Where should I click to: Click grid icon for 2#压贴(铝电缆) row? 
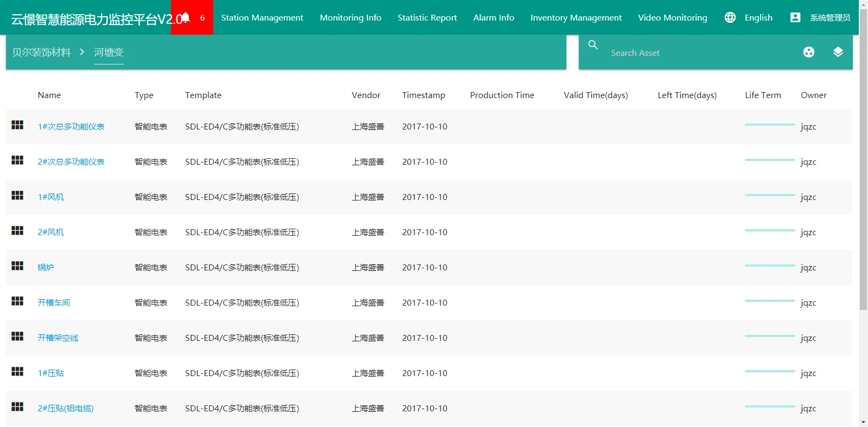17,407
